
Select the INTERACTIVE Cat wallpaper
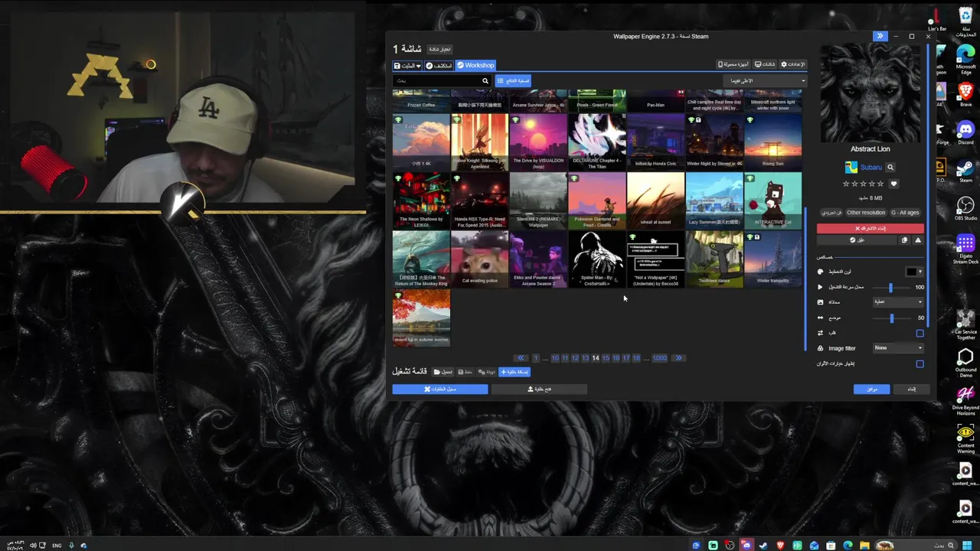pyautogui.click(x=773, y=201)
